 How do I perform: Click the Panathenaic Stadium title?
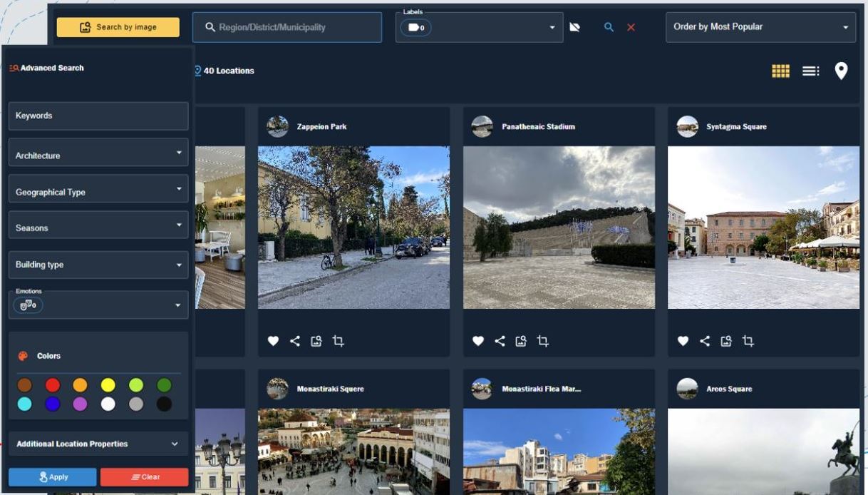point(538,127)
